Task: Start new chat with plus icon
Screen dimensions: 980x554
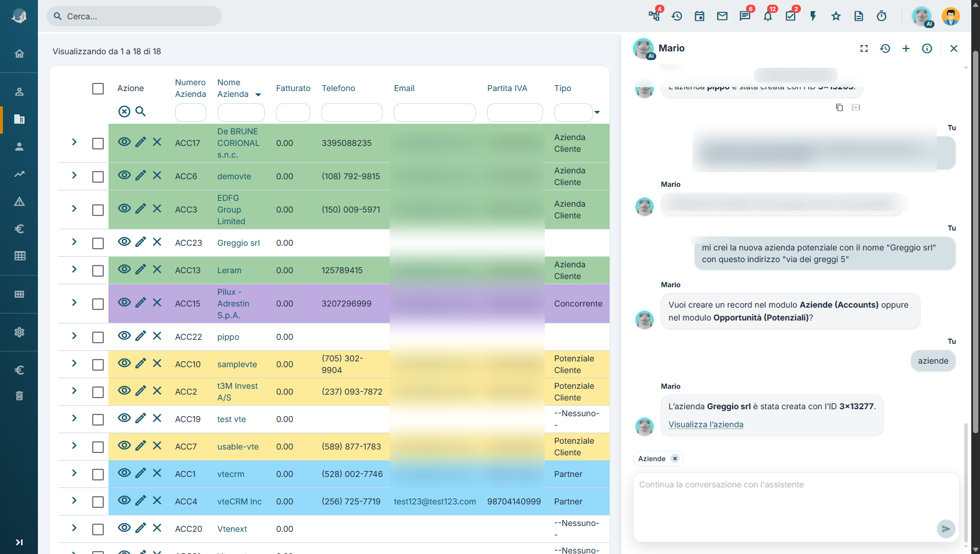Action: tap(906, 48)
